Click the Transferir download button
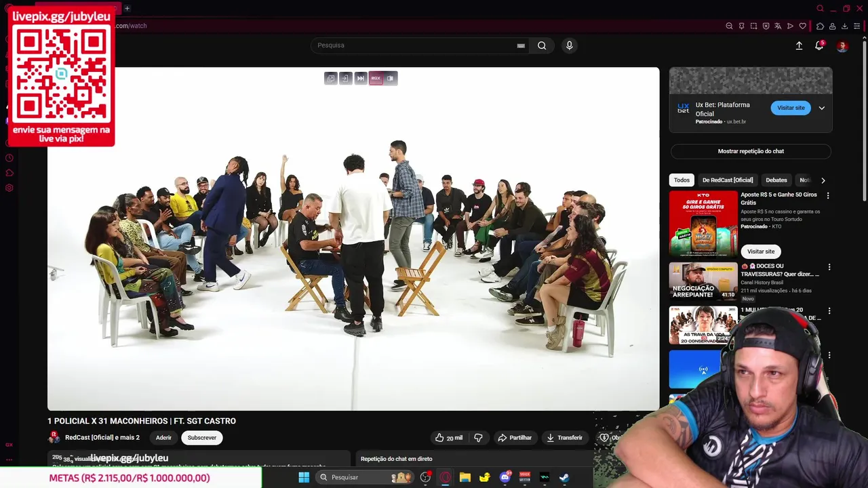Viewport: 868px width, 488px height. [x=564, y=438]
